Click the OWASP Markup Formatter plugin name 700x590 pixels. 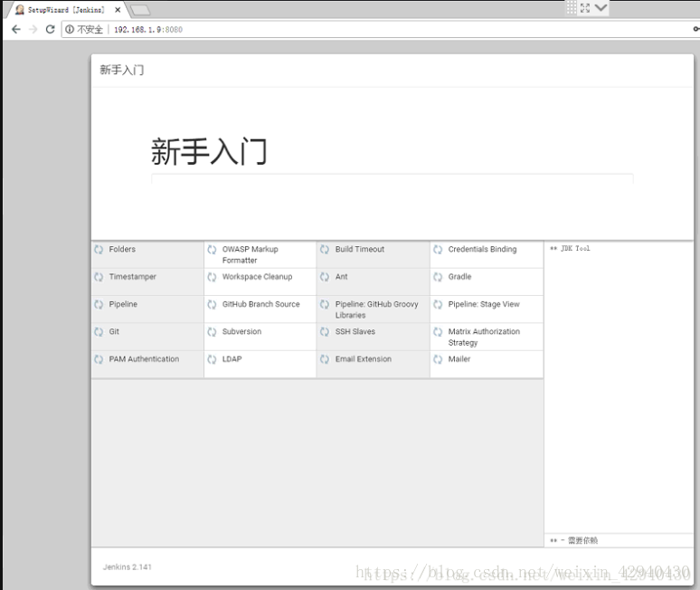click(x=250, y=254)
